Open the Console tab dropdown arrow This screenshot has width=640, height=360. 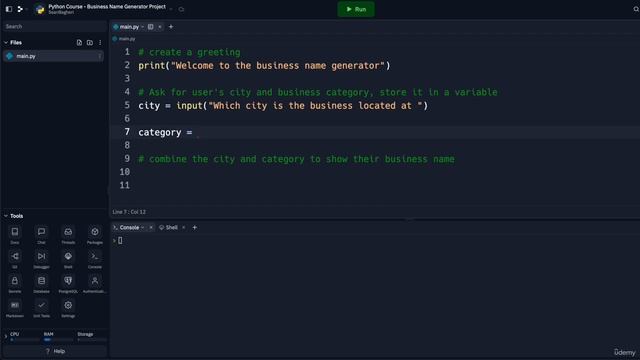coord(142,227)
